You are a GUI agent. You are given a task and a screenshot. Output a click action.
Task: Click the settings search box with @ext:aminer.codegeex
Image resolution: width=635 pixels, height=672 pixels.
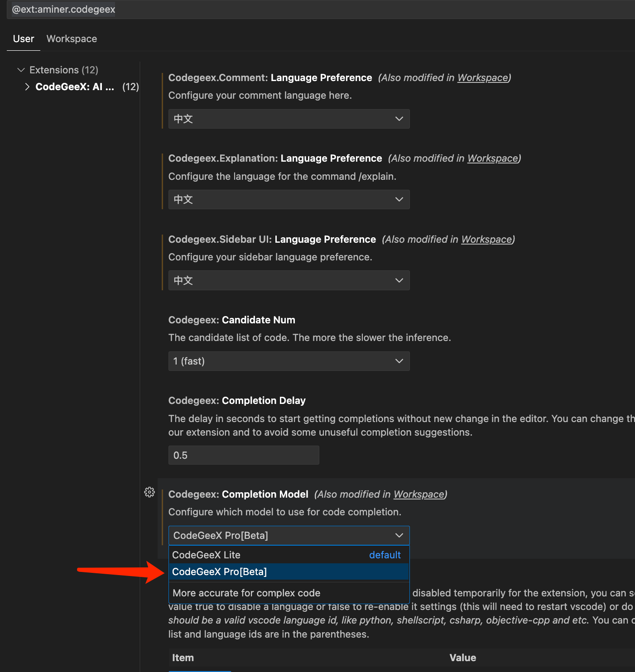(321, 9)
